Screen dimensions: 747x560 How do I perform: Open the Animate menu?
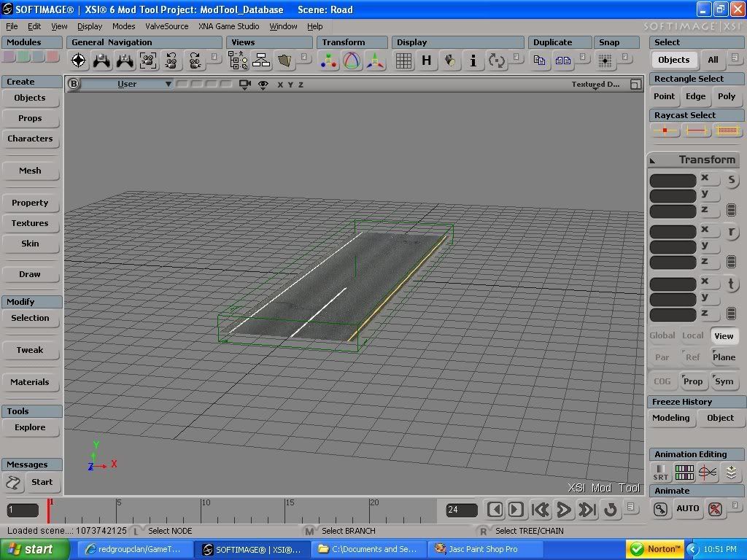[x=697, y=491]
